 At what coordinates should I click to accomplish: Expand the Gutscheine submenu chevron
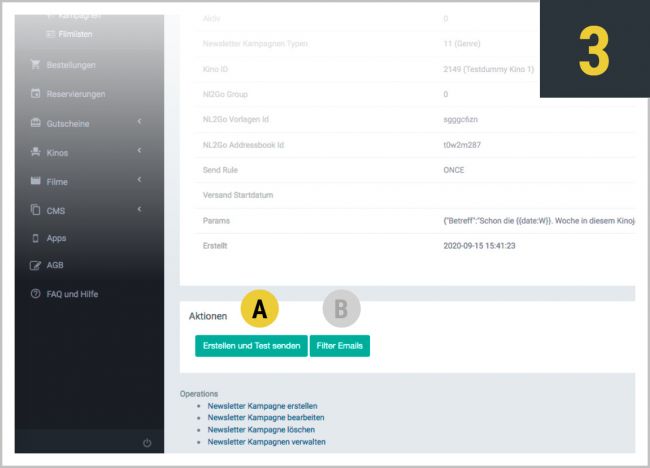pos(140,122)
